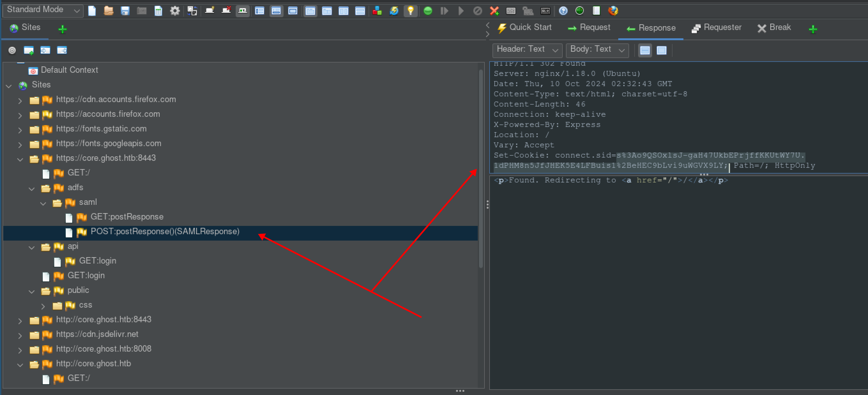Check for updates globe lightning icon

tap(394, 11)
